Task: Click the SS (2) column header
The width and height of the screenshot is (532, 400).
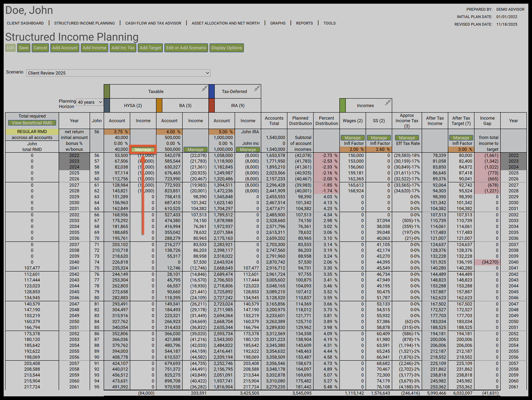Action: (379, 121)
